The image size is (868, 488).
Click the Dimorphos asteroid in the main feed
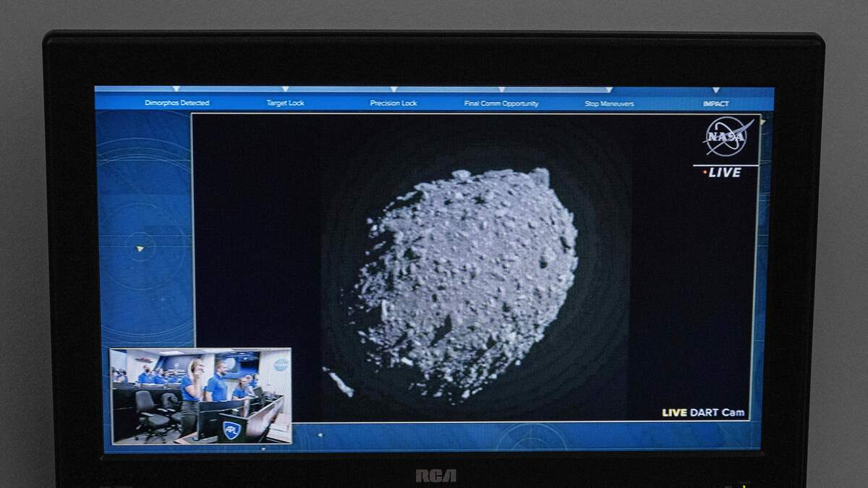(467, 282)
